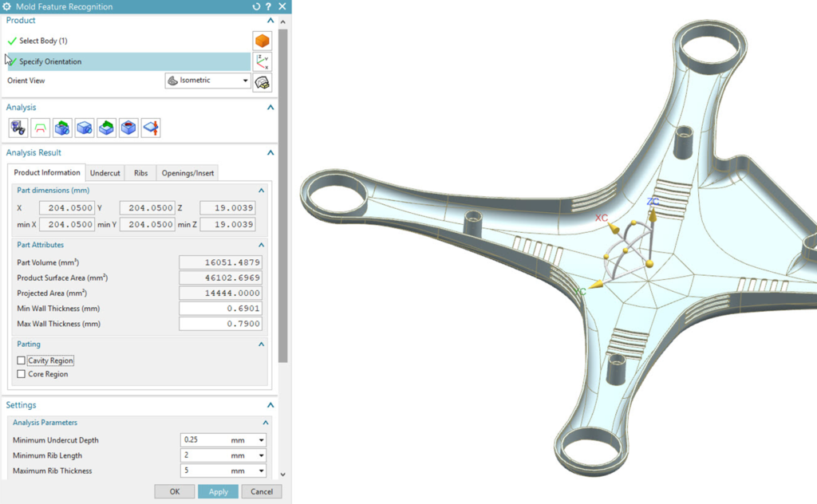Click the Specify Orientation axis icon

coord(262,61)
